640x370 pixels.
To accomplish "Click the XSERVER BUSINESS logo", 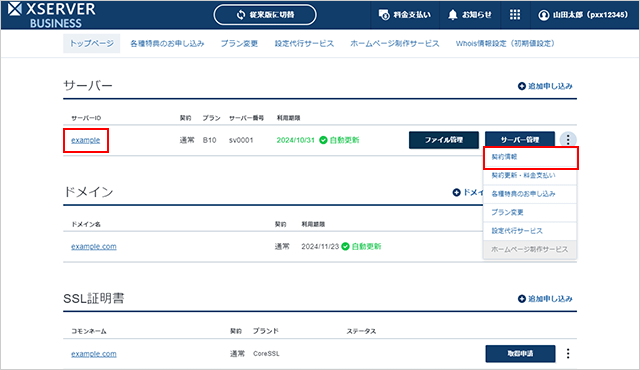I will (51, 15).
